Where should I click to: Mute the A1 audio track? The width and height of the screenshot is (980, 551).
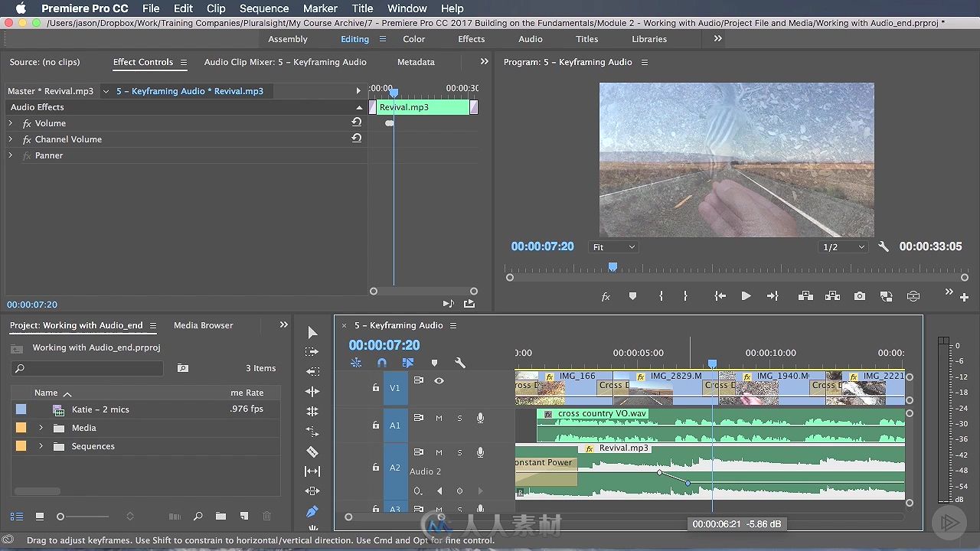(x=439, y=418)
